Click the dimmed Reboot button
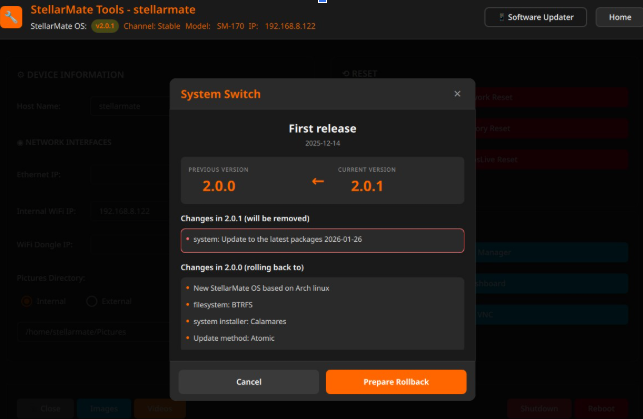643x419 pixels. [601, 408]
